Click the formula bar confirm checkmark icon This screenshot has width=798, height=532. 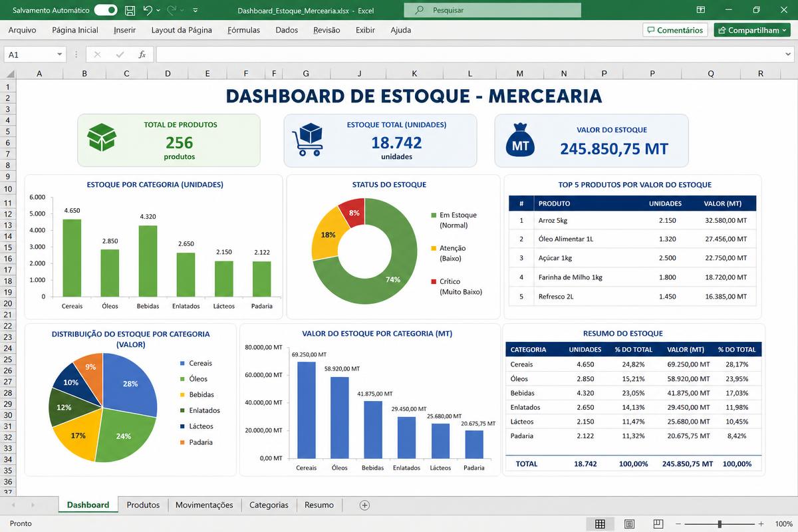click(x=120, y=55)
